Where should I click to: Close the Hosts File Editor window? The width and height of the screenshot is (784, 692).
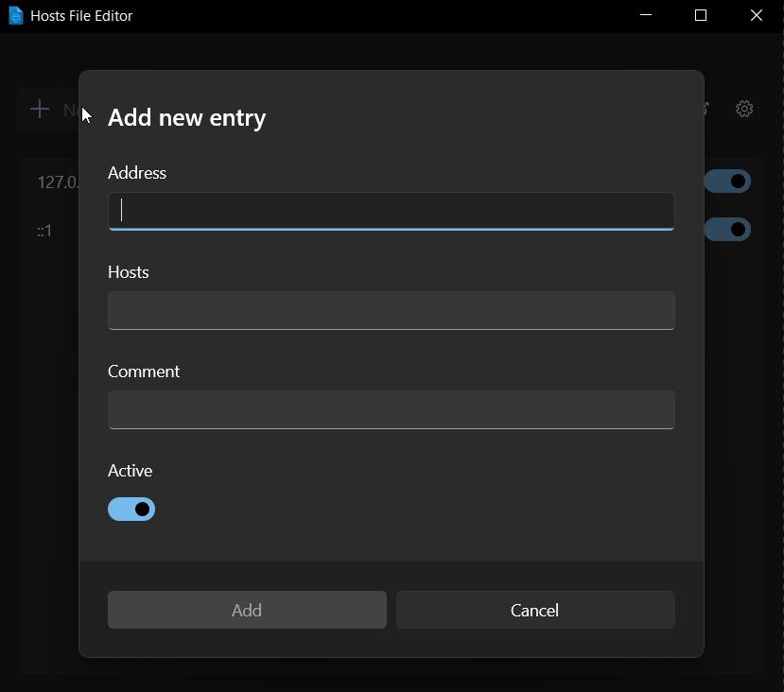pyautogui.click(x=756, y=15)
